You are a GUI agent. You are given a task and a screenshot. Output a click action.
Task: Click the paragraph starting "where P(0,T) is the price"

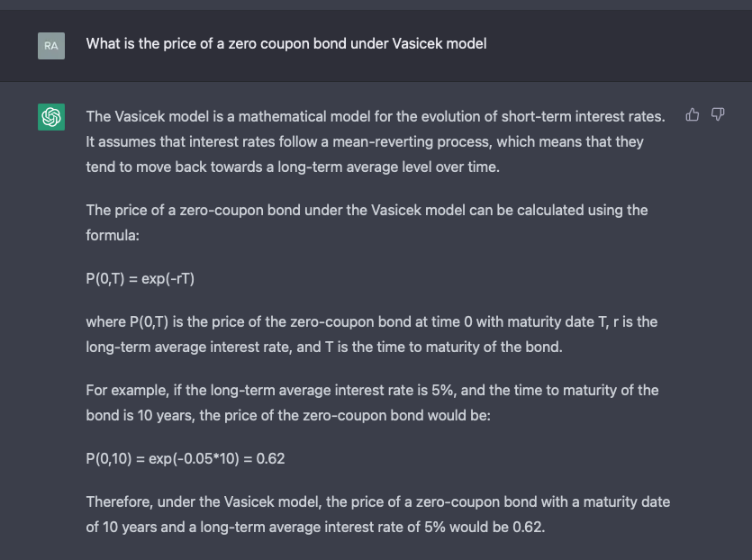pos(371,334)
